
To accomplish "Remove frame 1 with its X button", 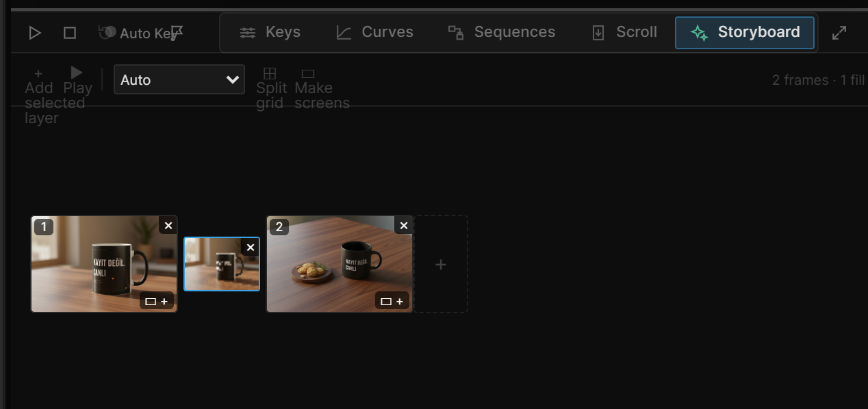I will [168, 225].
